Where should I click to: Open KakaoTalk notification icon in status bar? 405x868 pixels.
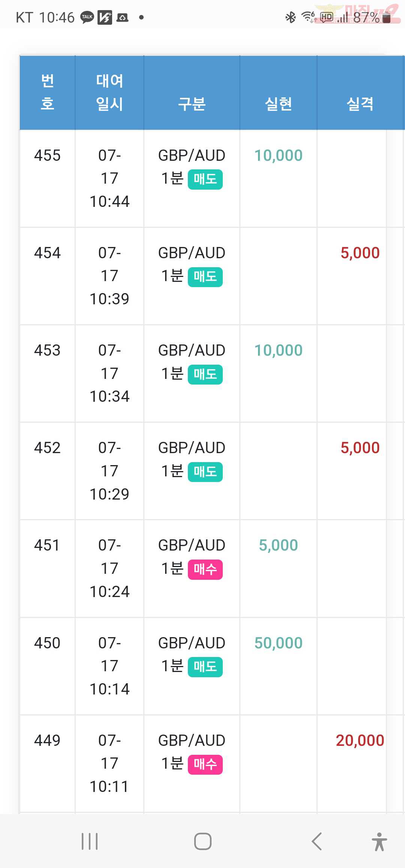87,17
